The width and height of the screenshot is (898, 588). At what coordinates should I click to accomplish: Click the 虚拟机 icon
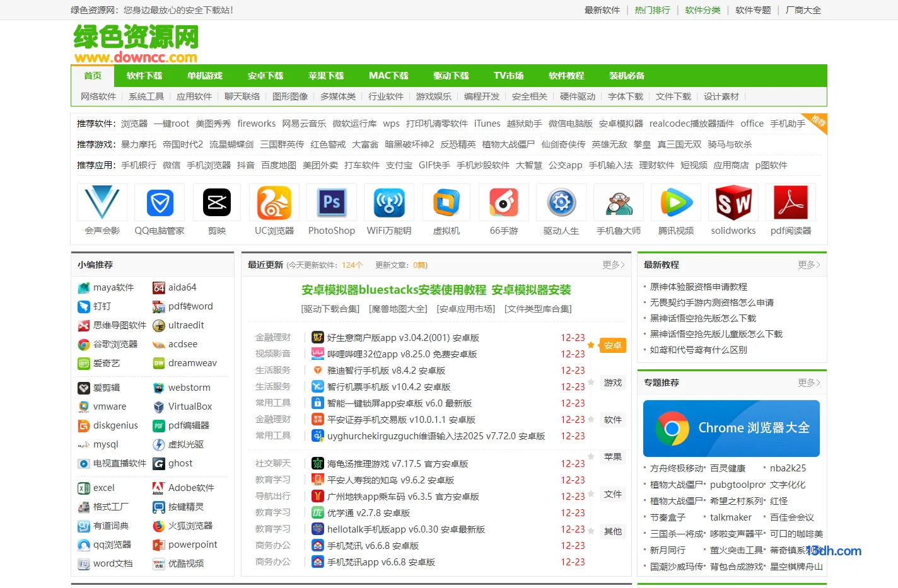click(446, 203)
